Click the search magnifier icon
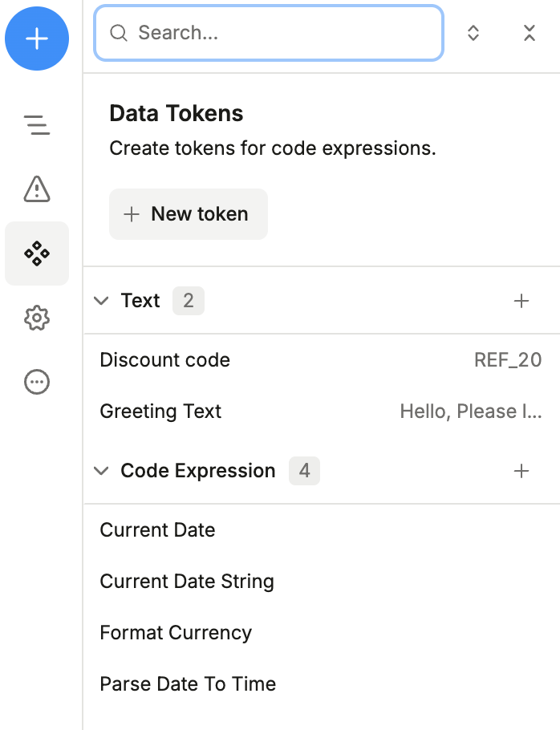The image size is (560, 730). coord(119,33)
